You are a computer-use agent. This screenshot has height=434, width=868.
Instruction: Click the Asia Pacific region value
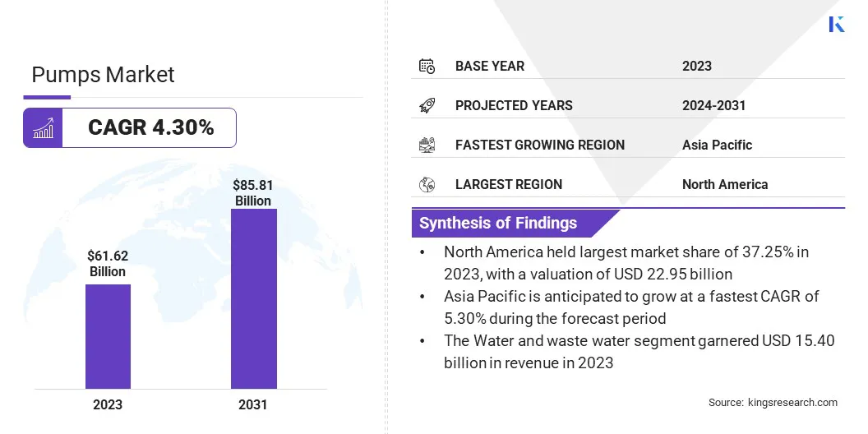pos(717,145)
